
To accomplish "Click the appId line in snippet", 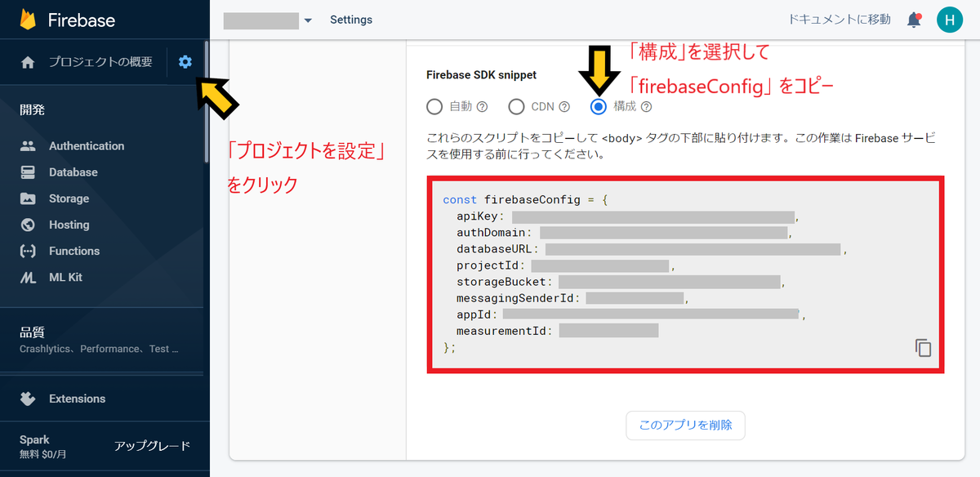I will click(631, 314).
